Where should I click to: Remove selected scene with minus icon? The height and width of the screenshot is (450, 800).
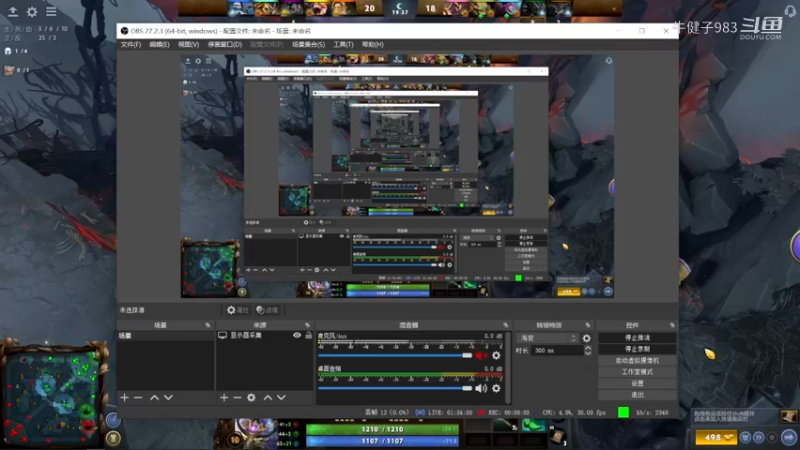138,397
